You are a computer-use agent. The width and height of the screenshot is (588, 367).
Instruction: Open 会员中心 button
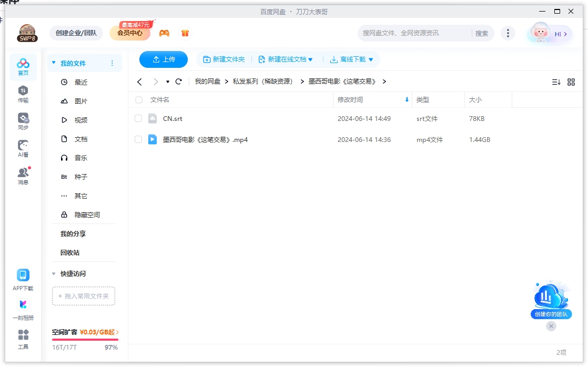pos(130,33)
